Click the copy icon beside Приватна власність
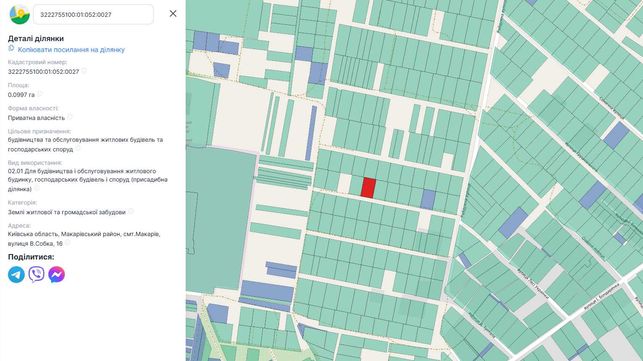Image resolution: width=643 pixels, height=361 pixels. point(70,117)
